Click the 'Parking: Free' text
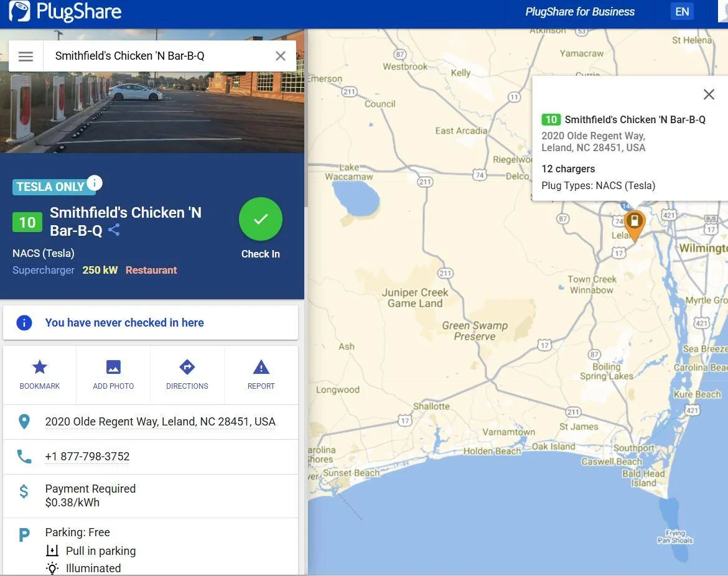 pos(78,532)
